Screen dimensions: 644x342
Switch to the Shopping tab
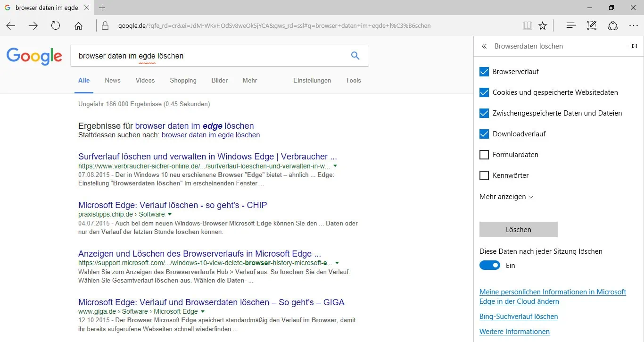(183, 80)
